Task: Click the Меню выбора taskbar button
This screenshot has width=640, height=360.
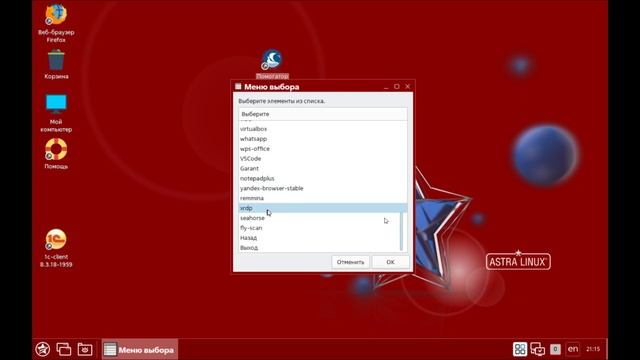Action: click(140, 349)
